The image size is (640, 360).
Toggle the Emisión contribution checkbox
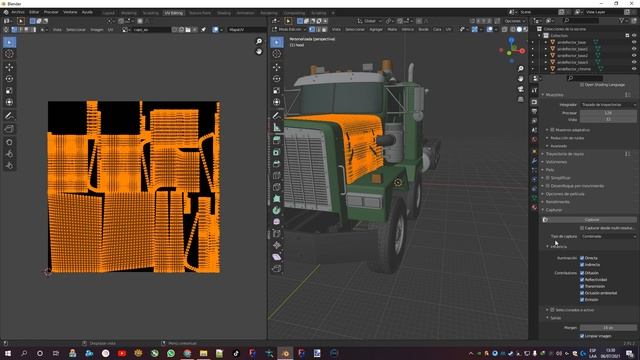pos(582,300)
